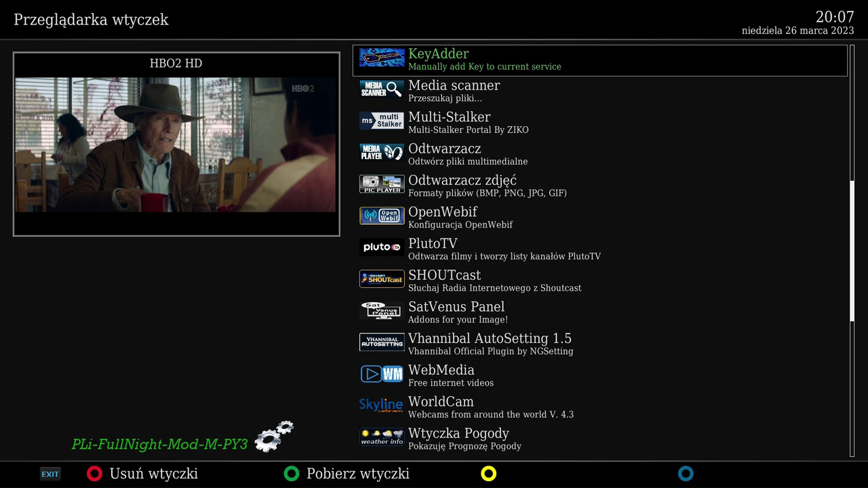
Task: Click the SatVenus Panel icon
Action: coord(382,310)
